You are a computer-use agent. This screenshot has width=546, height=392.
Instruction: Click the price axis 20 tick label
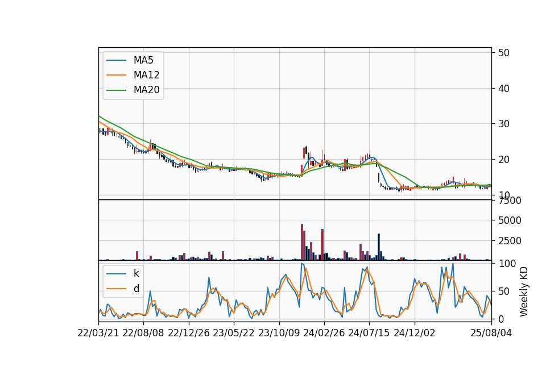[x=503, y=160]
